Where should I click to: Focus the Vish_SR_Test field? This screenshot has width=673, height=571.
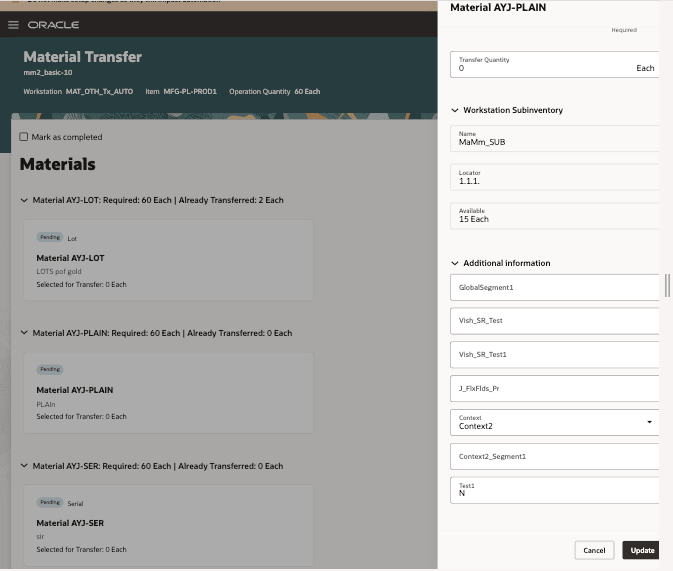(555, 321)
